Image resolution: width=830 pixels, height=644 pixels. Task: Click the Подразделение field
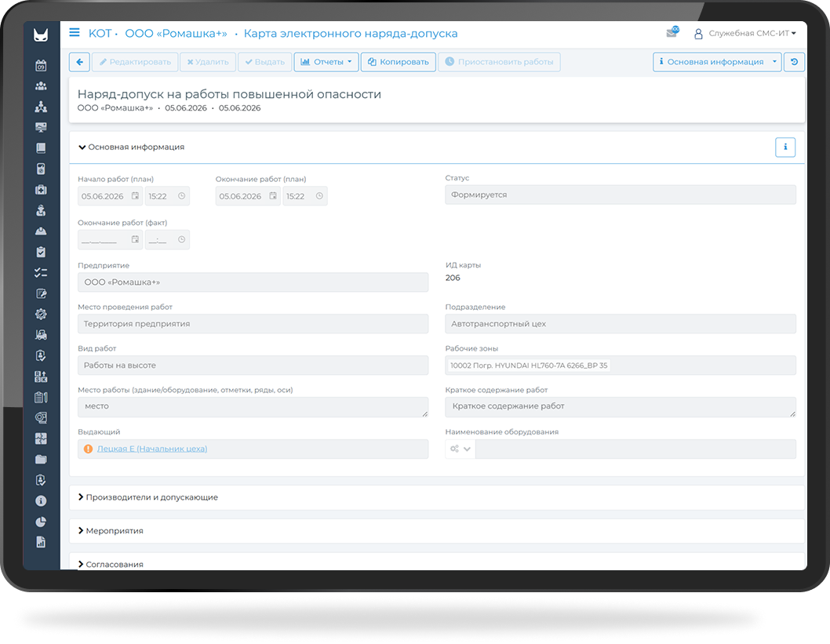[621, 324]
